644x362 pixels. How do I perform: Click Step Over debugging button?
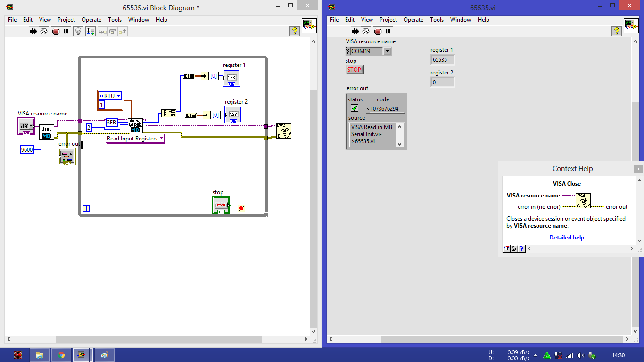(112, 32)
